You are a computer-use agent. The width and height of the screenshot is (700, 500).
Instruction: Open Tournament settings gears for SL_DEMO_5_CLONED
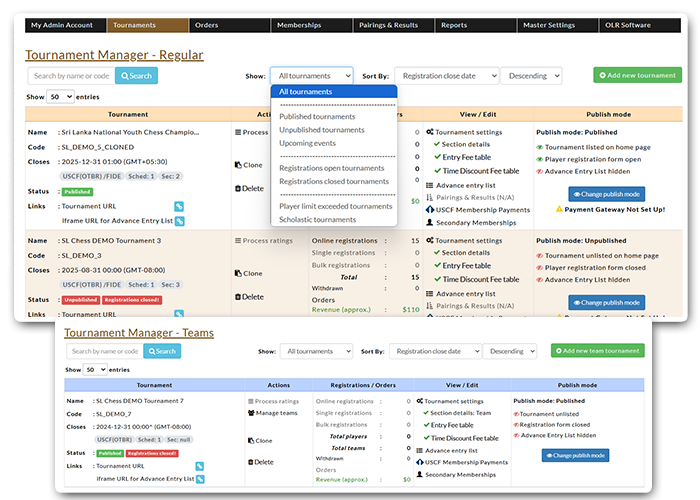[x=464, y=132]
